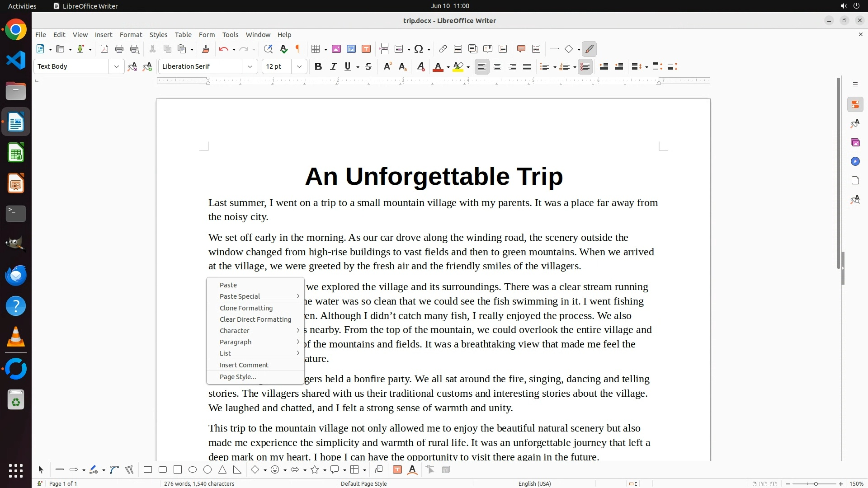
Task: Choose Clear Direct Formatting in context menu
Action: [x=255, y=319]
